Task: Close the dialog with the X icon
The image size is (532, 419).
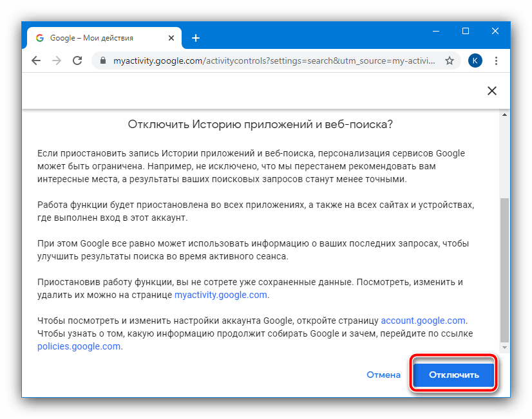Action: coord(492,91)
